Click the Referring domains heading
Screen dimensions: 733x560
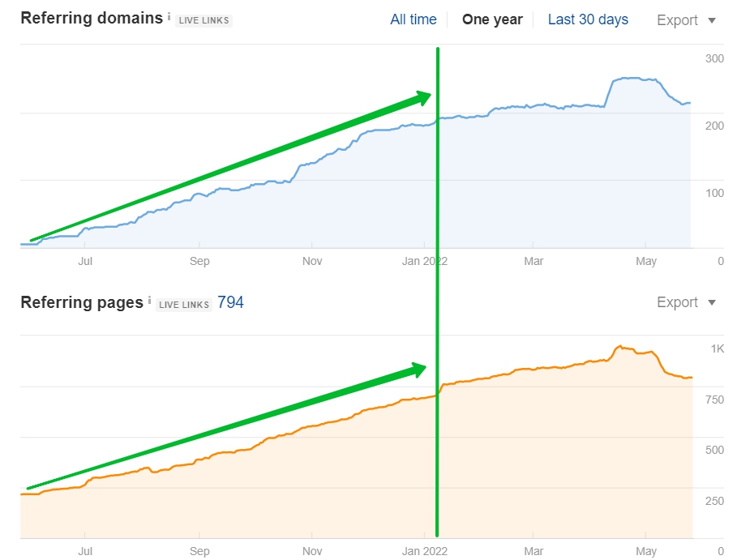tap(92, 18)
